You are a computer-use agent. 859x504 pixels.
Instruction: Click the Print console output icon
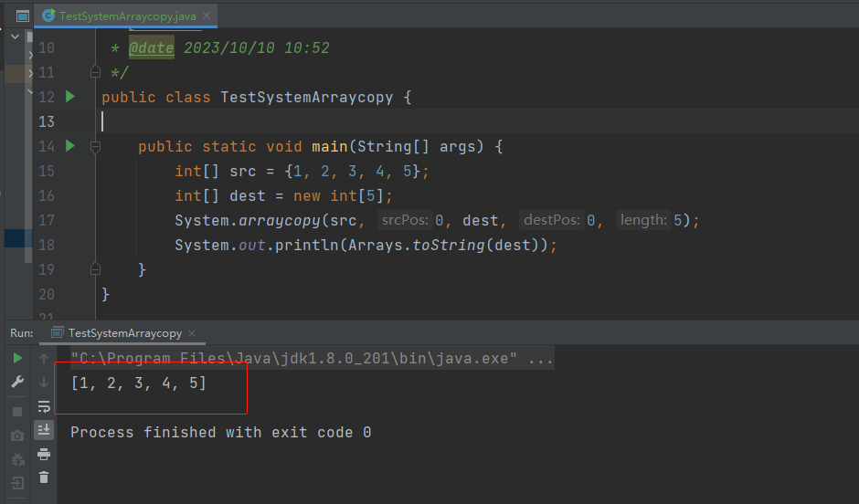coord(44,454)
